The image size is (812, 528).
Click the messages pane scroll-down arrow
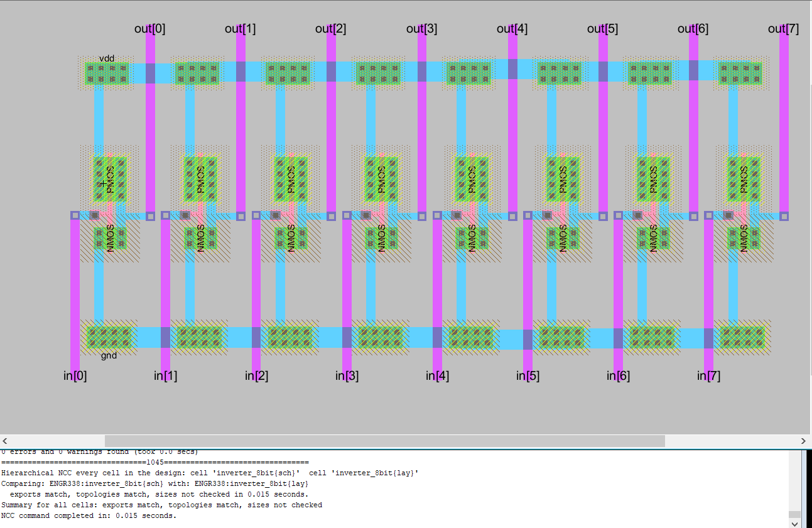(x=795, y=522)
